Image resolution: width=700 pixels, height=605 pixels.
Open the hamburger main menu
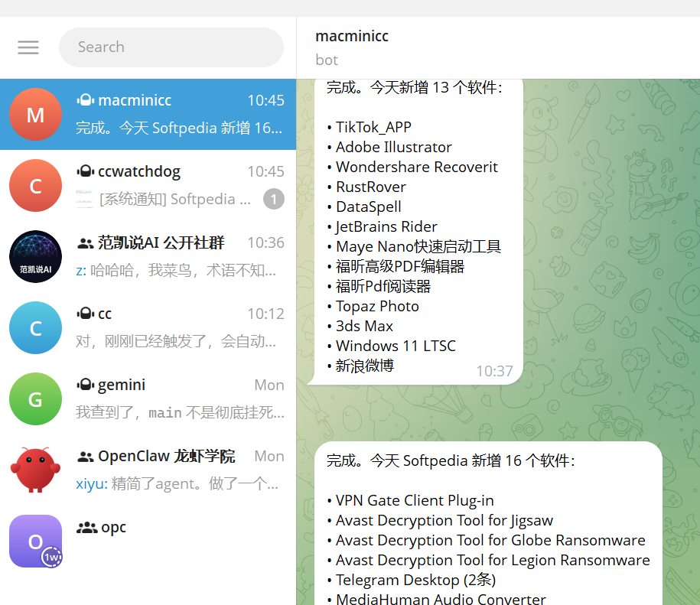click(x=28, y=47)
